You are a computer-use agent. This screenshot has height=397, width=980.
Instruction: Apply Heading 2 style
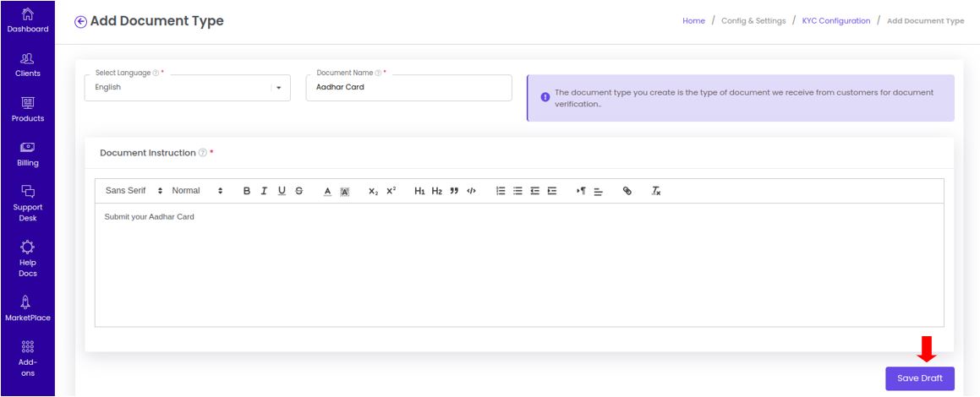(x=437, y=191)
